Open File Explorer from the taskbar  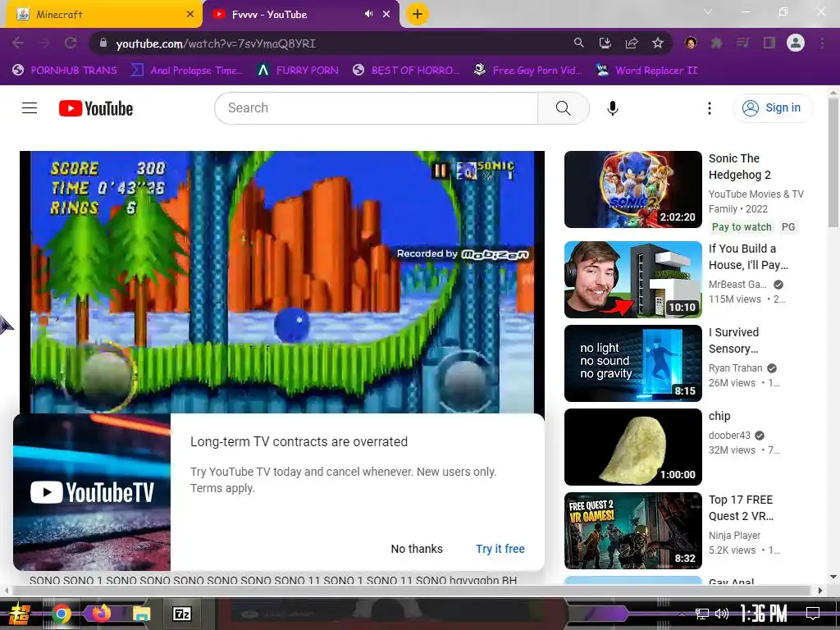click(x=141, y=614)
